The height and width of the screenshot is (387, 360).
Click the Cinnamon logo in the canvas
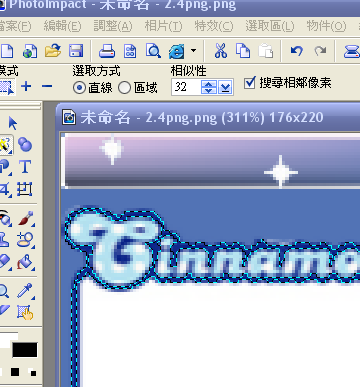213,248
